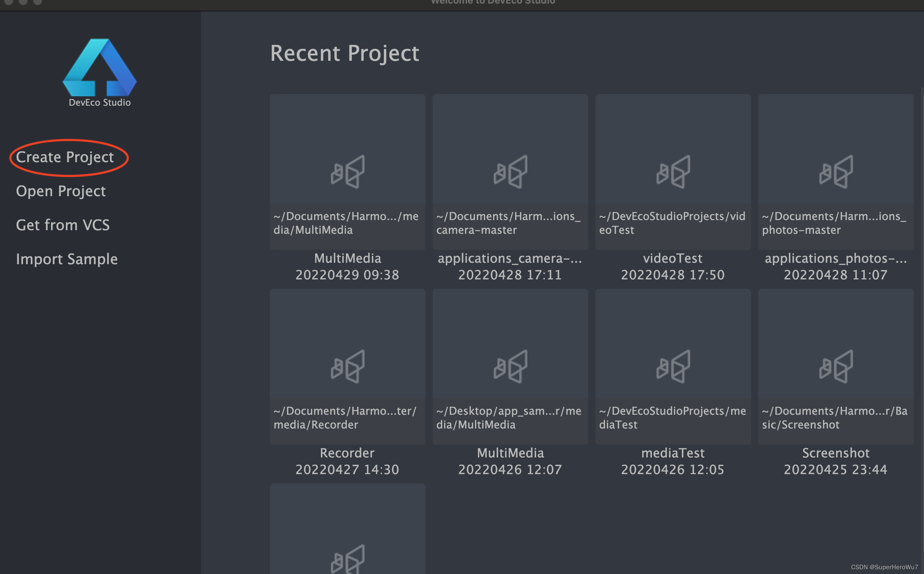Click the applications_photos-... name label

(836, 258)
